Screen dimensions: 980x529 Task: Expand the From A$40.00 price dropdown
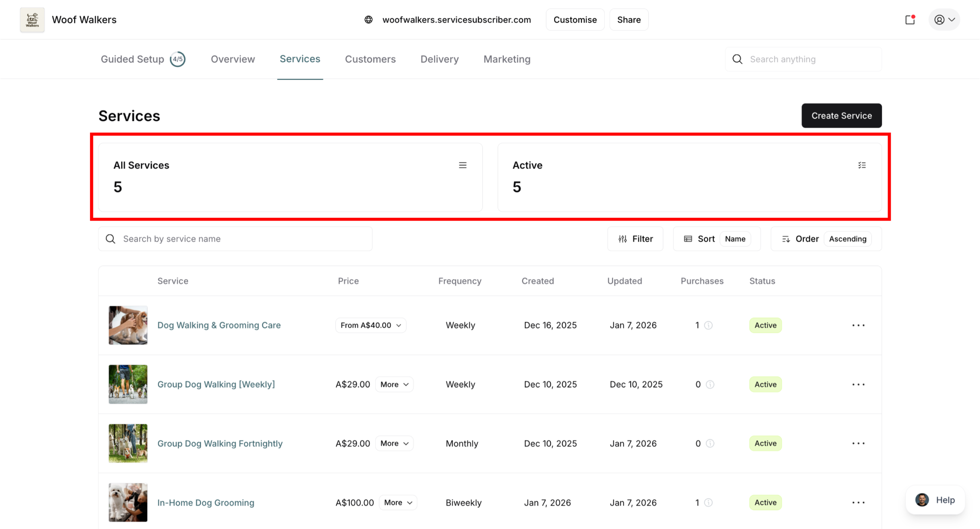(x=370, y=326)
